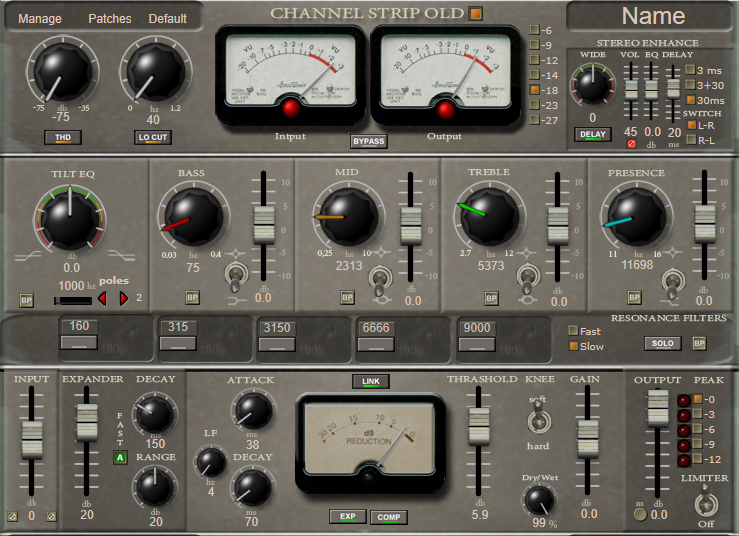Choose the 3 ms delay option

point(690,70)
